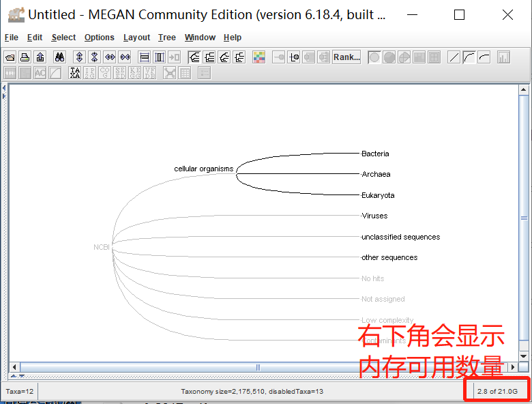Use flat rounded edge style
Viewport: 532px width, 404px height.
coord(484,57)
